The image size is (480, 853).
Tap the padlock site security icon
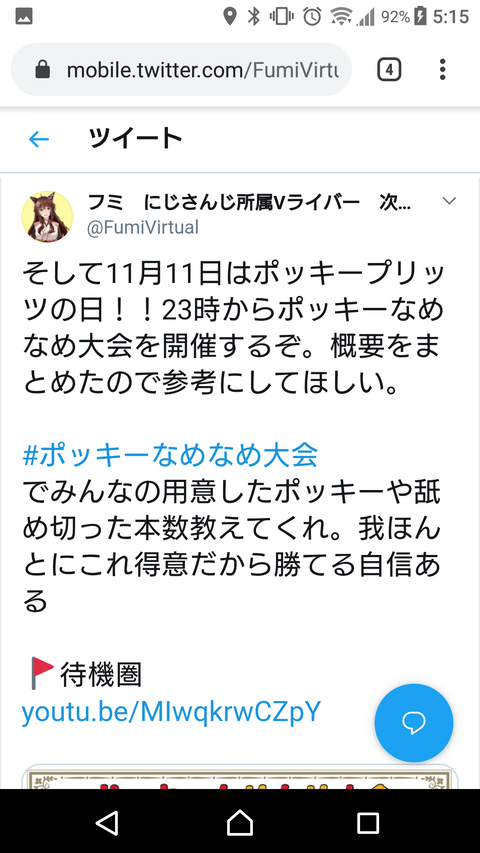42,70
